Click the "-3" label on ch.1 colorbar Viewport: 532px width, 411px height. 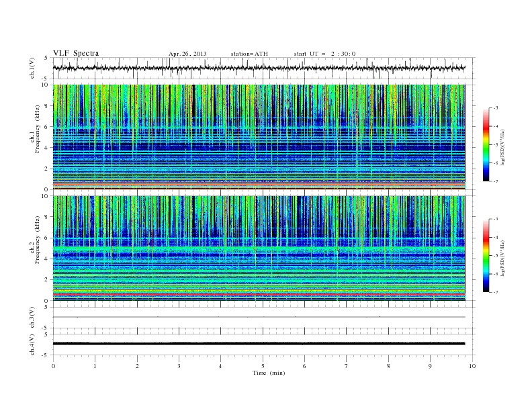tap(496, 108)
